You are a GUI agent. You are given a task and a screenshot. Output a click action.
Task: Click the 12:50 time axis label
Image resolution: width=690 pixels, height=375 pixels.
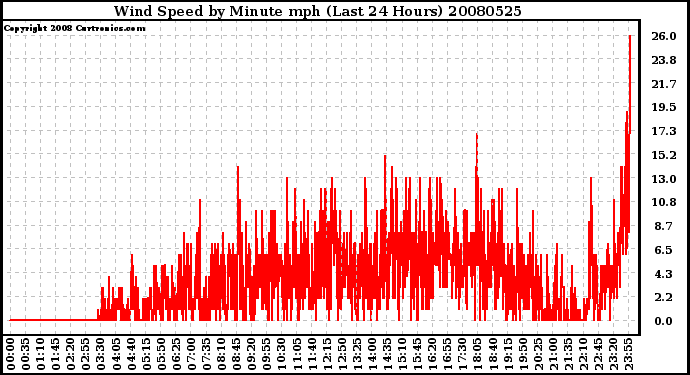(342, 354)
